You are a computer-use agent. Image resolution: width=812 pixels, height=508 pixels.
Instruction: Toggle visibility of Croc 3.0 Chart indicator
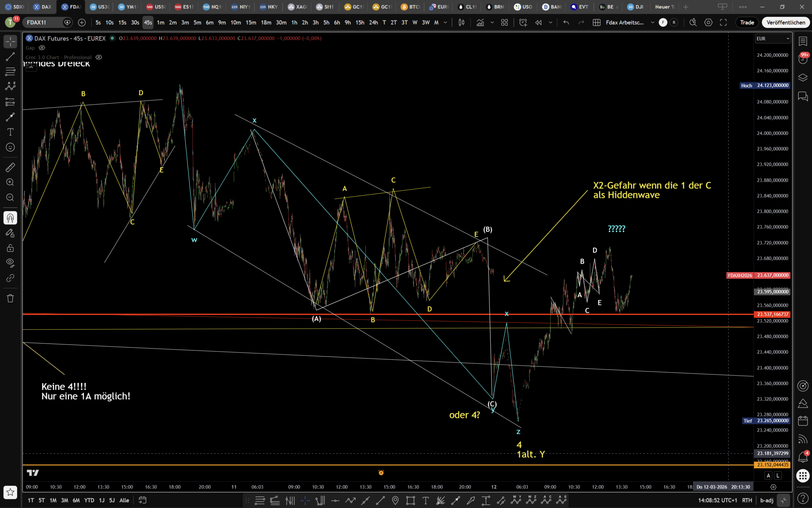tap(99, 57)
